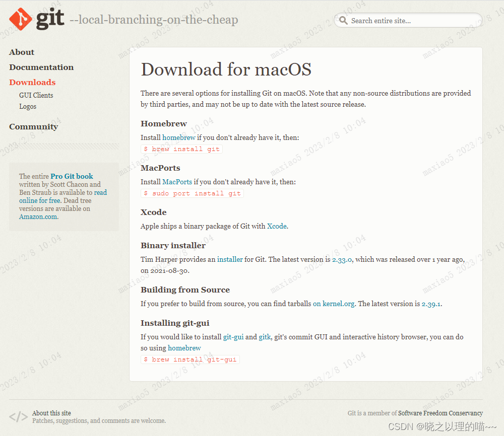Follow the homebrew link under Installing git-gui
The height and width of the screenshot is (436, 504).
point(184,348)
